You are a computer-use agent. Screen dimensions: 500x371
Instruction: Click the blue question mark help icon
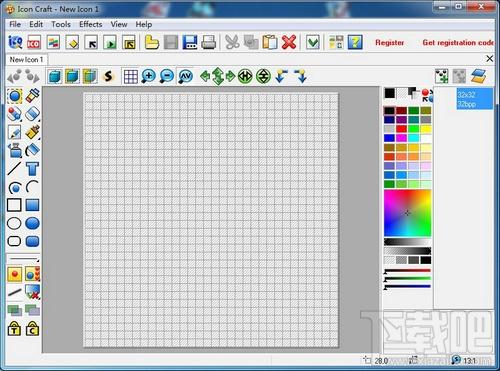355,42
